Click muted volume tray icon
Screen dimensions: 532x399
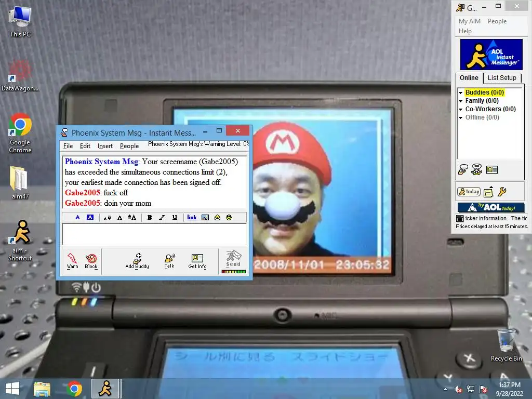coord(458,389)
